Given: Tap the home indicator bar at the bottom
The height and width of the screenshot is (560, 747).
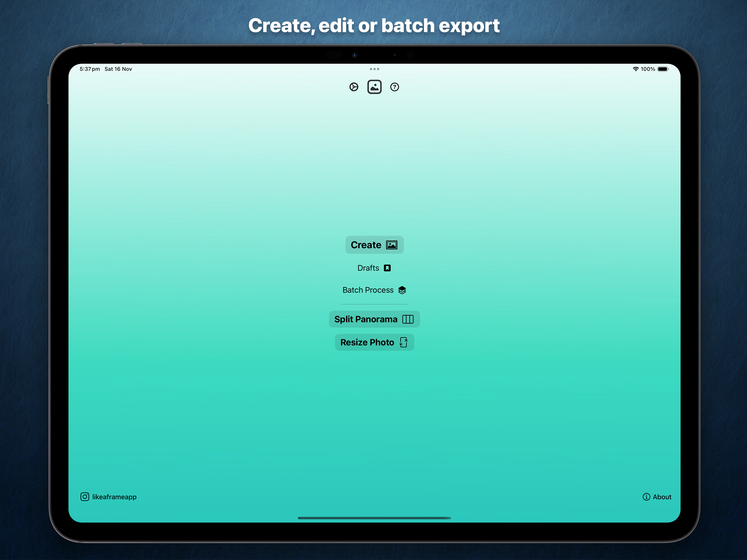Looking at the screenshot, I should [x=374, y=518].
